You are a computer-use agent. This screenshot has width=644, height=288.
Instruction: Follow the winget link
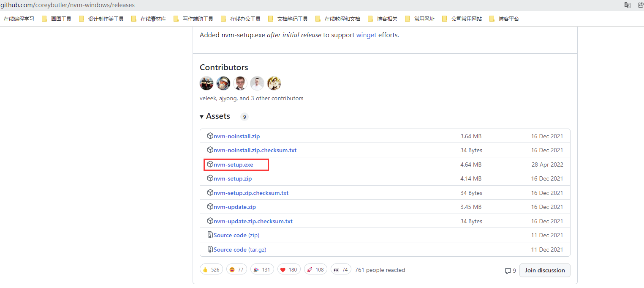[366, 35]
